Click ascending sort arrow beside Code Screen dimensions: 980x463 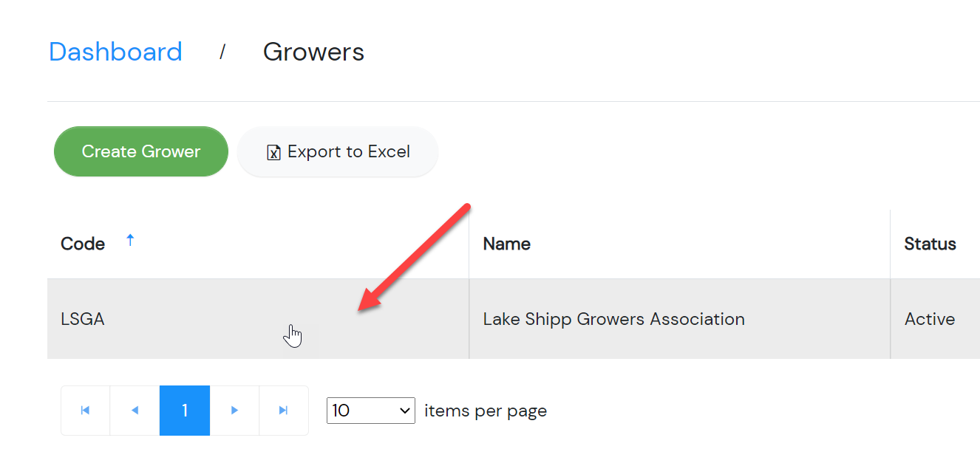coord(130,240)
